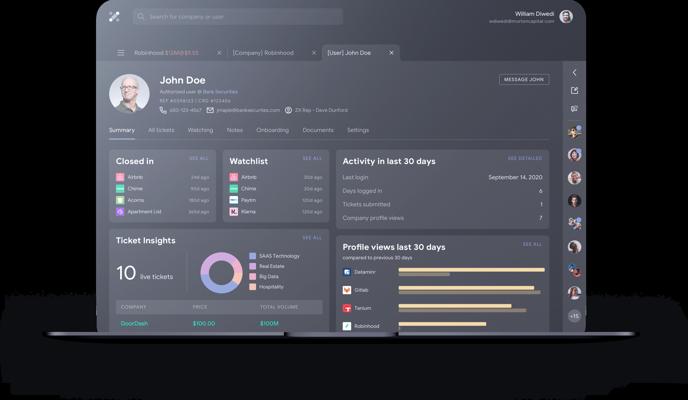Expand the +15 more contacts bubble

tap(574, 315)
